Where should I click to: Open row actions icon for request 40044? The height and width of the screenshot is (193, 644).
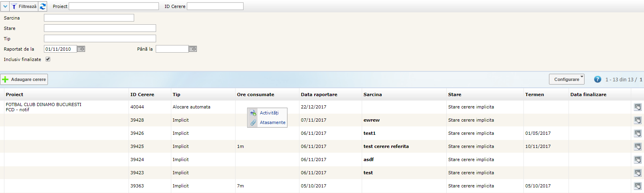click(638, 107)
